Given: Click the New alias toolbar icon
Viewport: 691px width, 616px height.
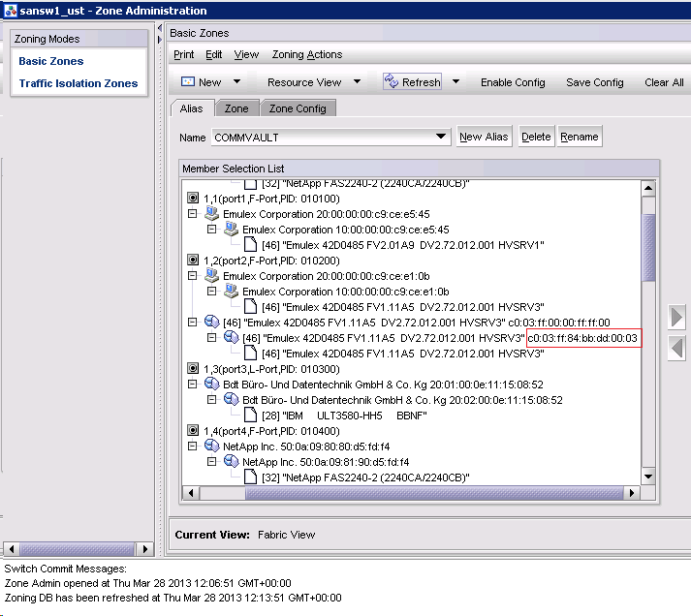Looking at the screenshot, I should tap(188, 81).
